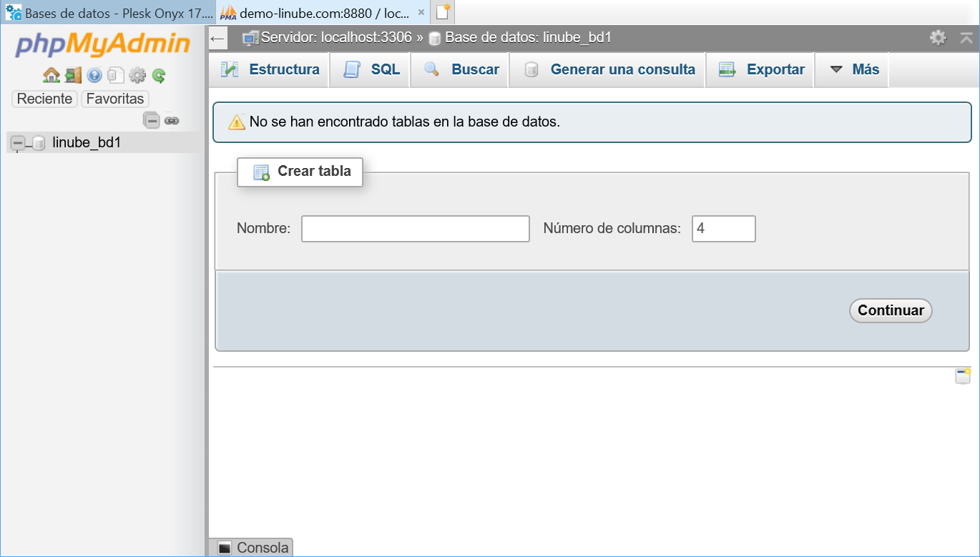Open page in new window icon
Screen dimensions: 980x557
pos(963,376)
